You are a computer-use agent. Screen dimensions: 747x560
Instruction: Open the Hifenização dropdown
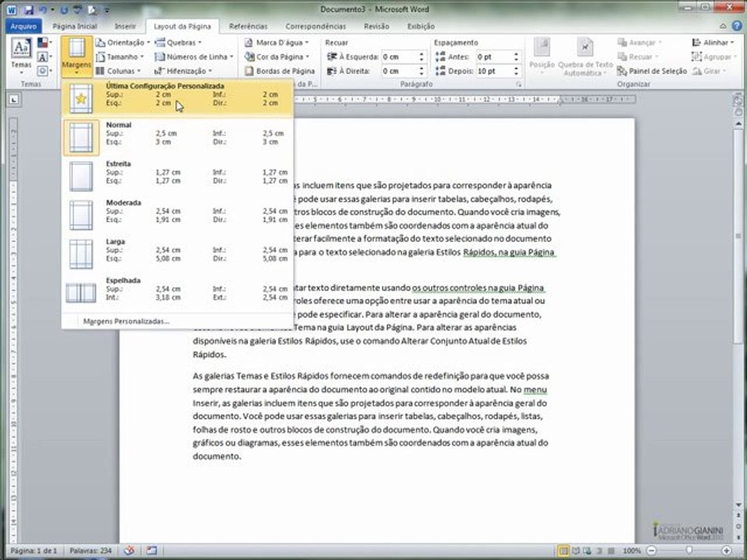(184, 71)
